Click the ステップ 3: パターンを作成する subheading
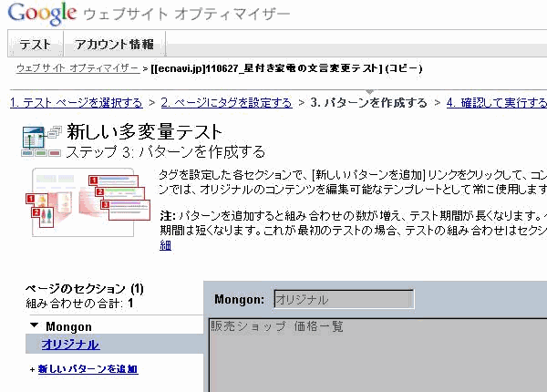Viewport: 547px width, 392px height. [x=166, y=152]
